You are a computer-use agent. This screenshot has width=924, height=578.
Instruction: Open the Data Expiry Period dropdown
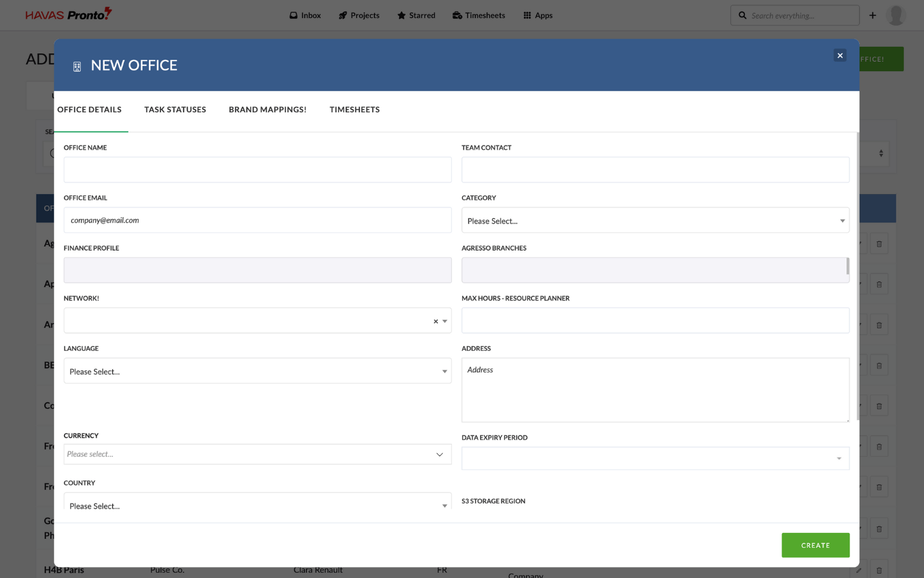[x=655, y=459]
